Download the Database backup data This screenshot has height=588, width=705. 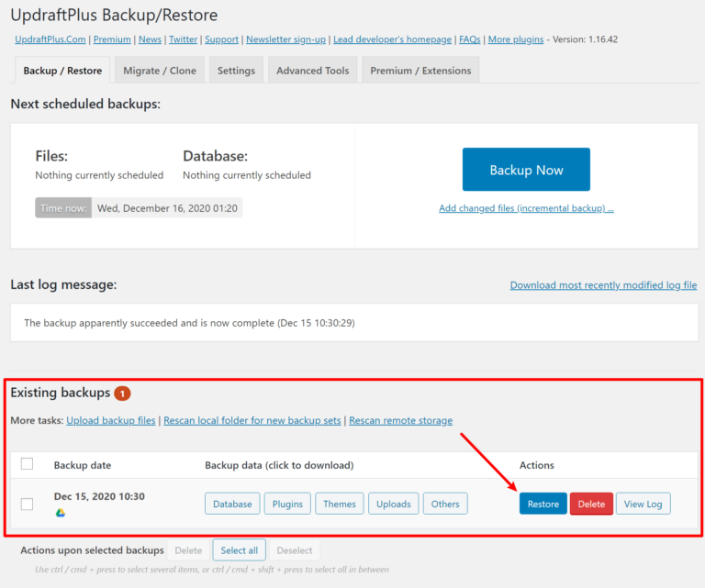coord(232,504)
